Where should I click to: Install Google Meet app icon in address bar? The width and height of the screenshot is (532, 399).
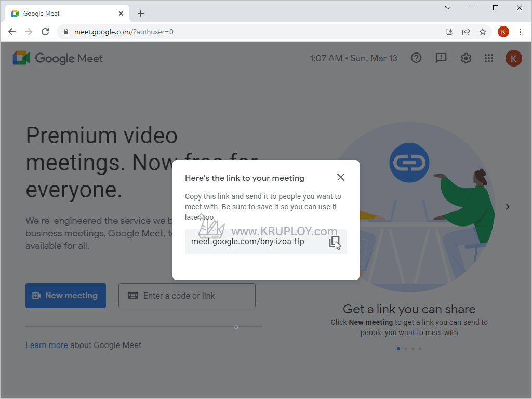coord(449,32)
